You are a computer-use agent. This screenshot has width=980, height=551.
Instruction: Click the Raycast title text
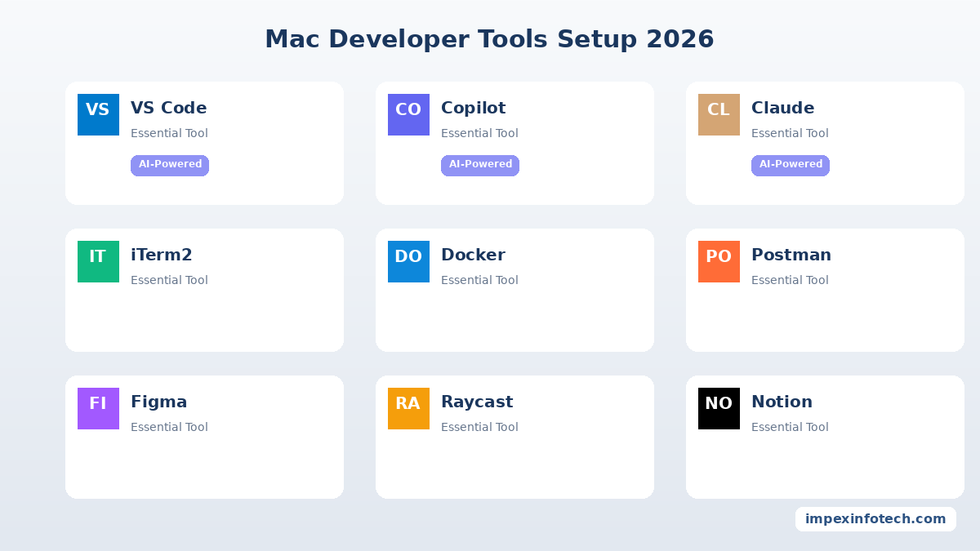click(x=477, y=402)
